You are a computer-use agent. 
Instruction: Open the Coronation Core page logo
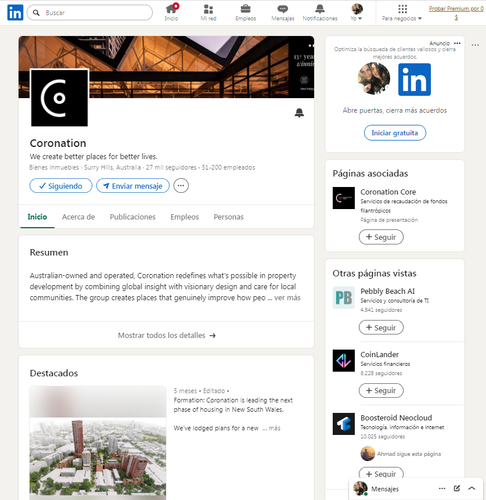(344, 198)
